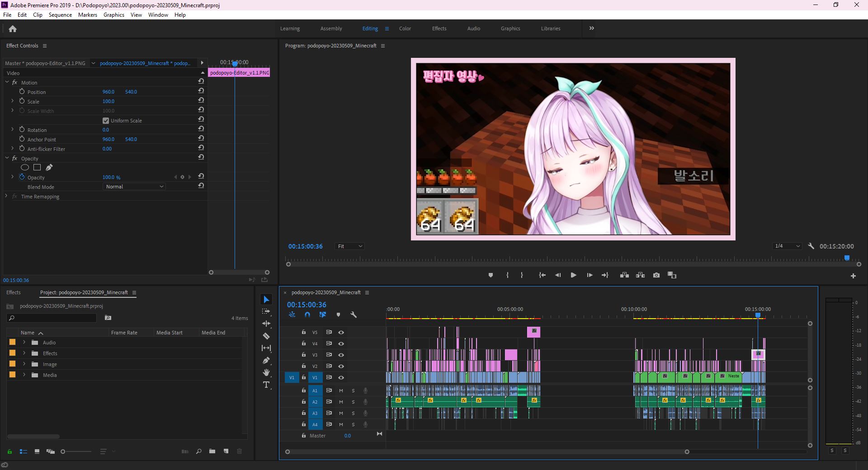
Task: Click the Extract button
Action: point(640,275)
